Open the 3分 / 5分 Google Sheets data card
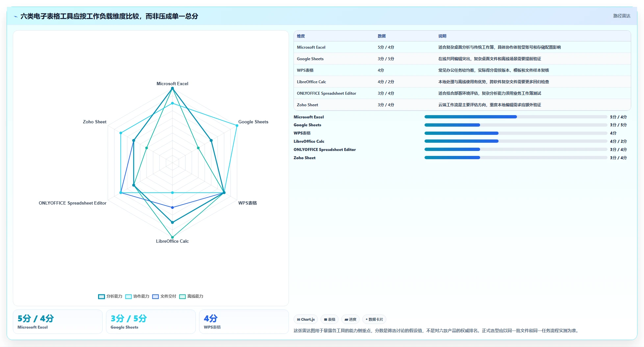This screenshot has width=644, height=347. tap(151, 322)
